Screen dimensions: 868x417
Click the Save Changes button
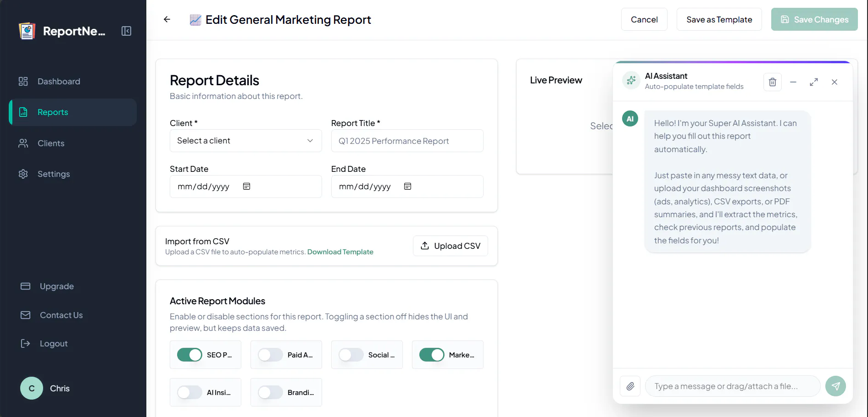pos(814,19)
